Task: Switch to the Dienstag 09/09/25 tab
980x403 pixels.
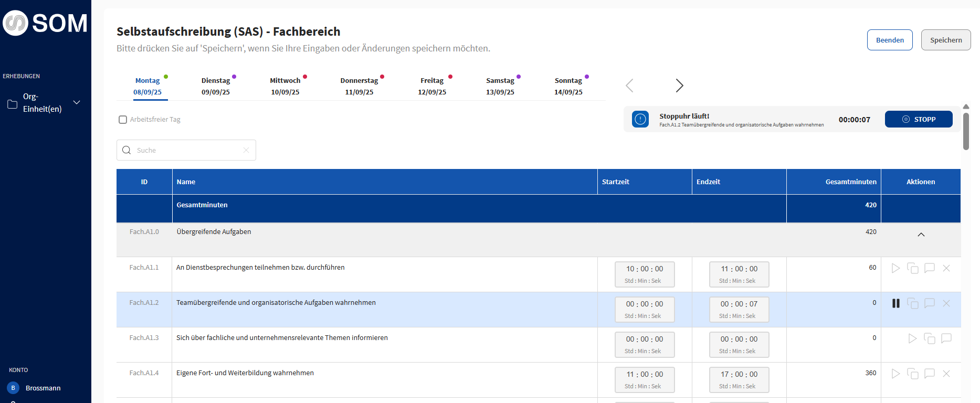Action: [x=216, y=86]
